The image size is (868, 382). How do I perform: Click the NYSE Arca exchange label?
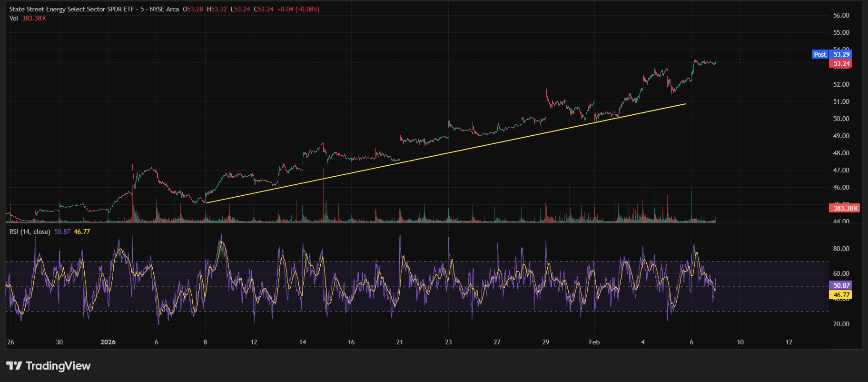164,9
